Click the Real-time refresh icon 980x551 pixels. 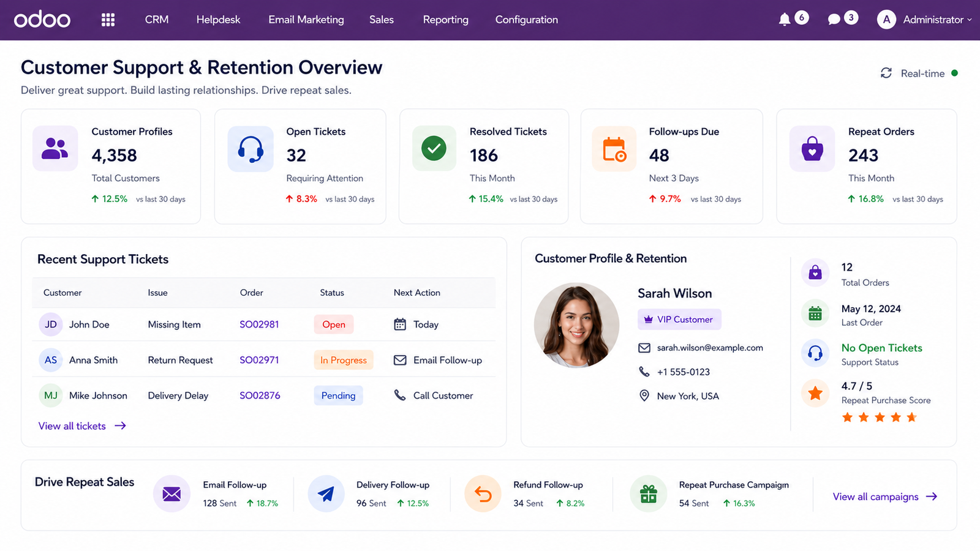[886, 73]
